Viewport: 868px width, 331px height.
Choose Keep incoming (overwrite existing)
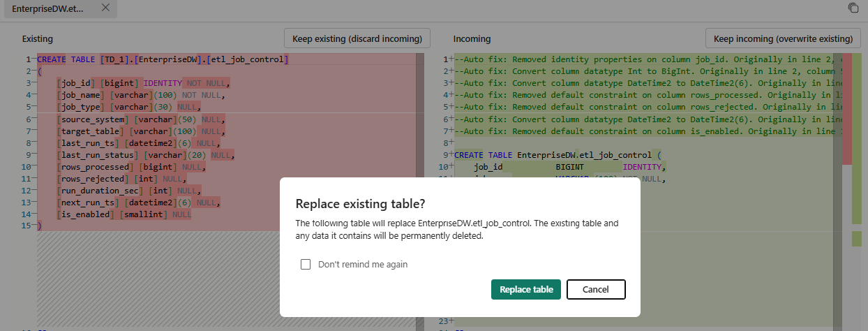tap(782, 38)
